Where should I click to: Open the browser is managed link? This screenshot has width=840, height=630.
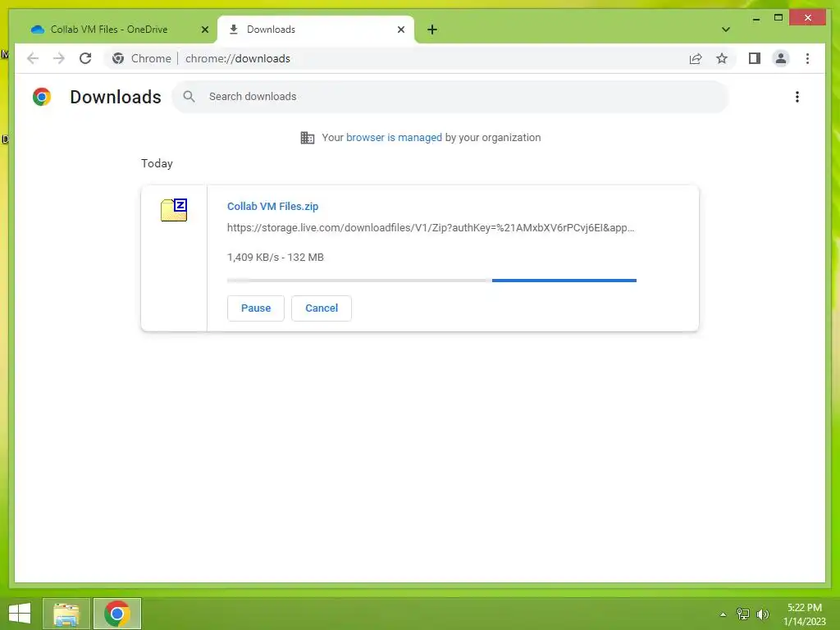(394, 138)
